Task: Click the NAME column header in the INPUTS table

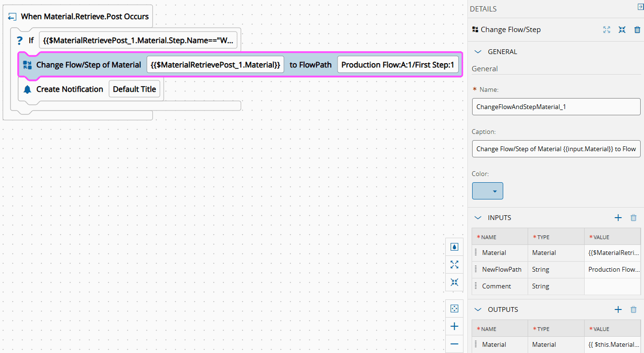Action: 500,237
